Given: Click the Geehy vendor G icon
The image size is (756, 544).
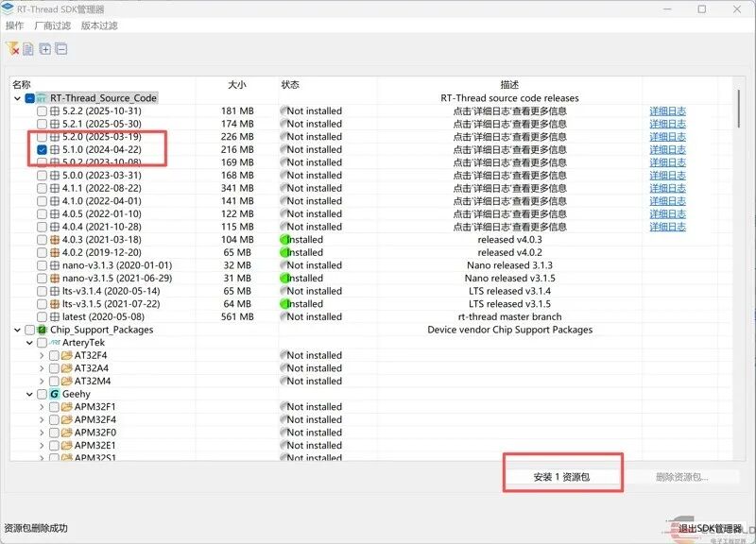Looking at the screenshot, I should click(55, 394).
